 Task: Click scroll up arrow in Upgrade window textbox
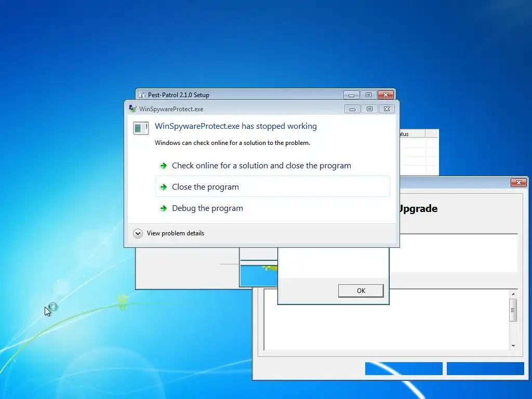[513, 294]
